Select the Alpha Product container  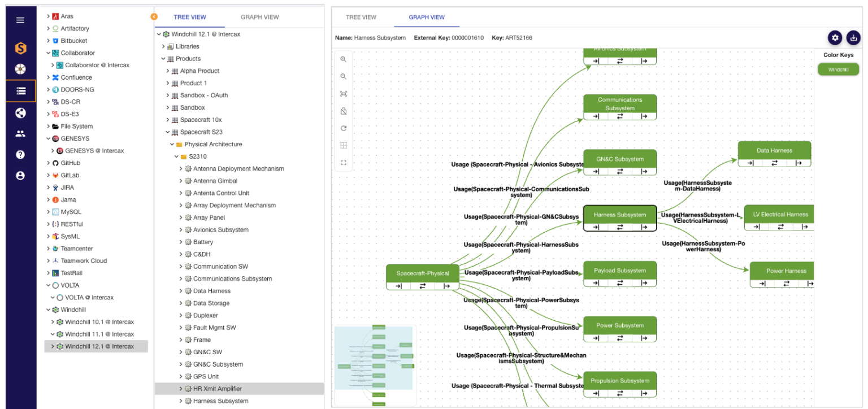[x=199, y=71]
